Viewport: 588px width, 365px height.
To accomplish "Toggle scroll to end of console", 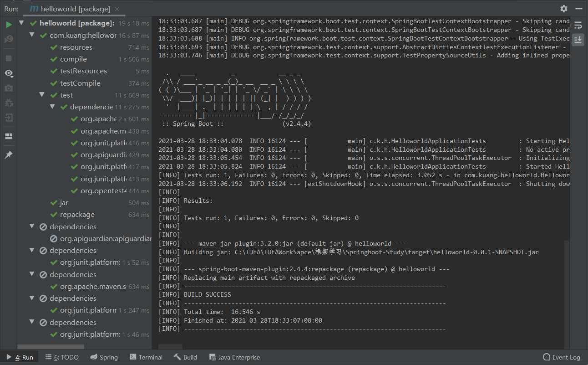I will coord(578,40).
